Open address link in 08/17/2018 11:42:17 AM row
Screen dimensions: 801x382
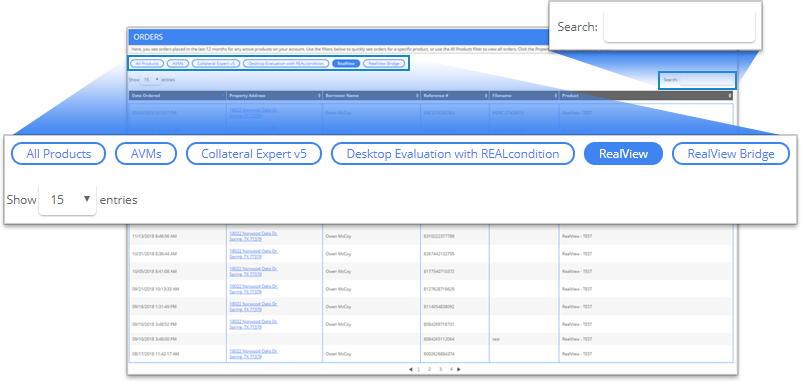(x=253, y=354)
